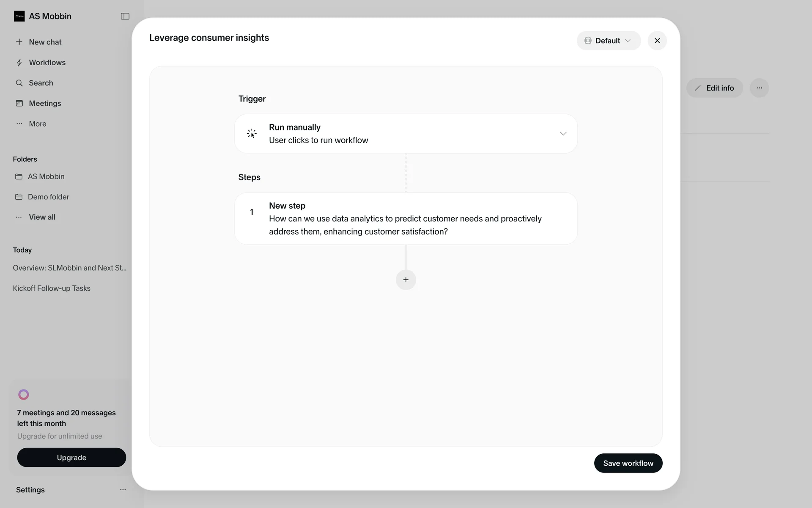Viewport: 812px width, 508px height.
Task: Open the ellipsis menu beside Edit info
Action: [x=759, y=88]
